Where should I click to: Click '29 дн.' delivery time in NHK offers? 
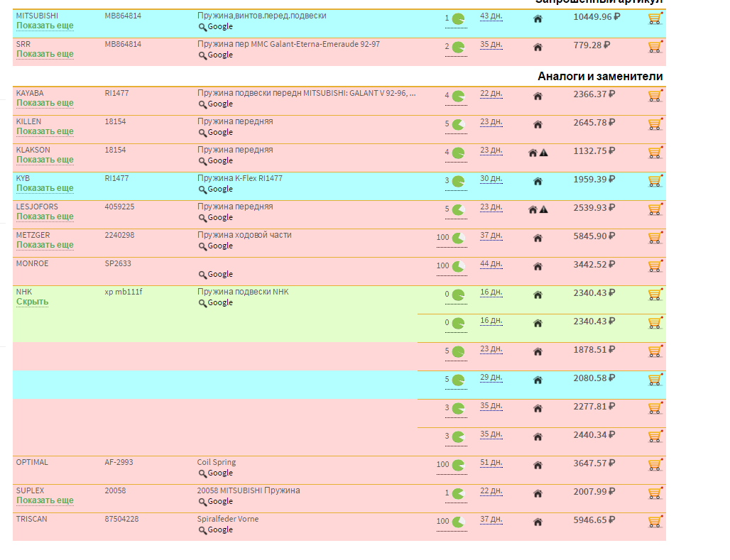click(x=491, y=378)
